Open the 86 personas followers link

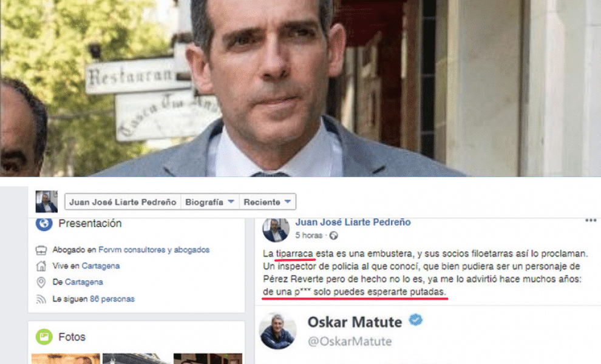click(x=112, y=299)
